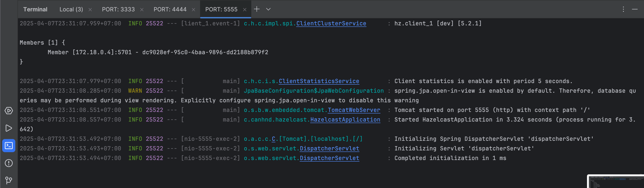
Task: Select the Terminal tool window icon
Action: point(9,146)
